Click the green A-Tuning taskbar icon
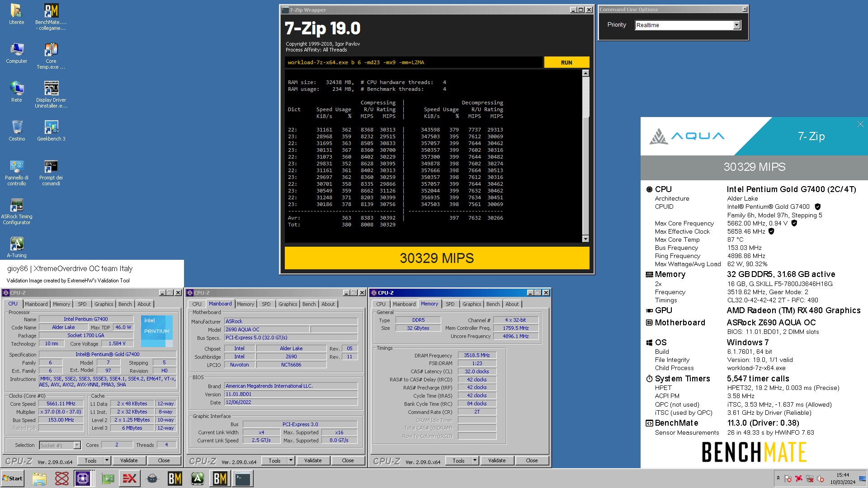 (198, 479)
